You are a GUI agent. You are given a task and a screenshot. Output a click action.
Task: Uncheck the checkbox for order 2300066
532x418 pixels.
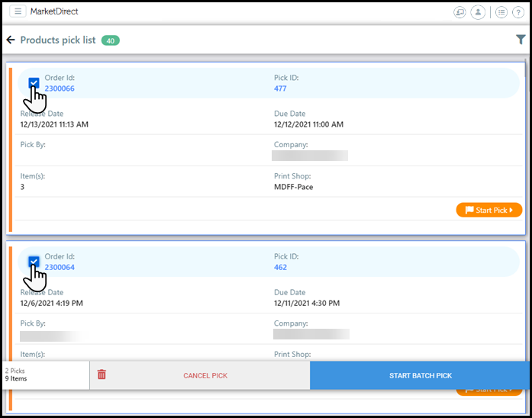(x=34, y=83)
